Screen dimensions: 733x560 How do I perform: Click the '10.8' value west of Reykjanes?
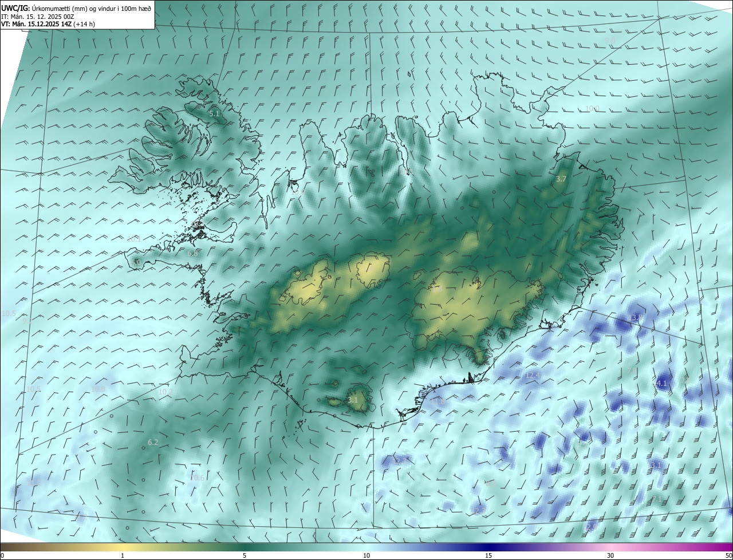coord(98,389)
